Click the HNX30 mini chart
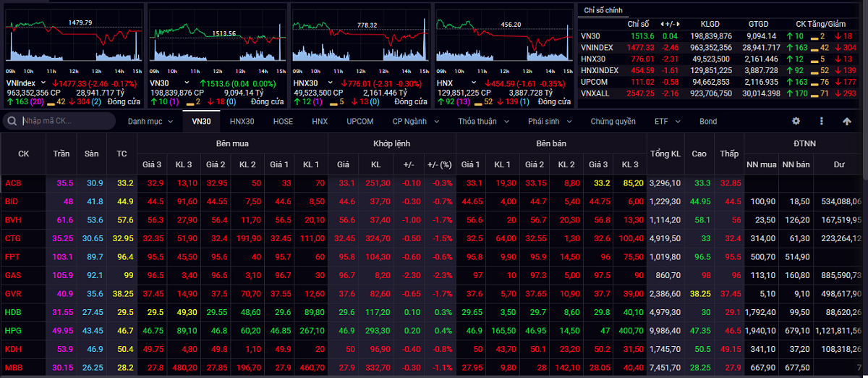The image size is (868, 378). click(360, 40)
